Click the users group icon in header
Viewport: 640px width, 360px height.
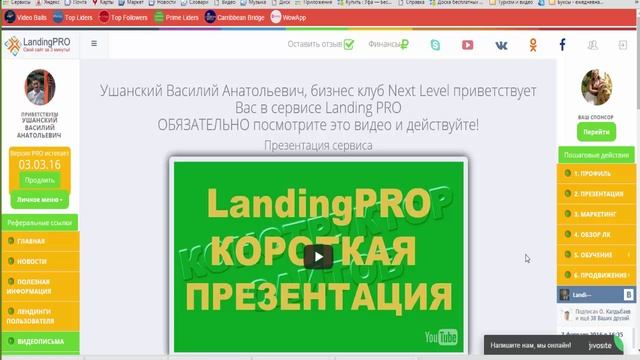592,45
